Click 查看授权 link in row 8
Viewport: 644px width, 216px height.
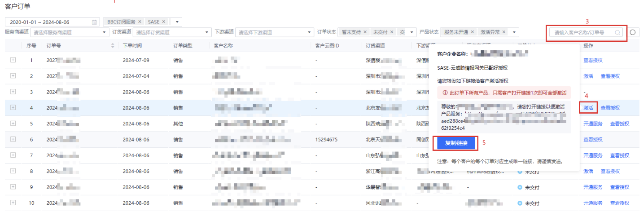(x=610, y=171)
